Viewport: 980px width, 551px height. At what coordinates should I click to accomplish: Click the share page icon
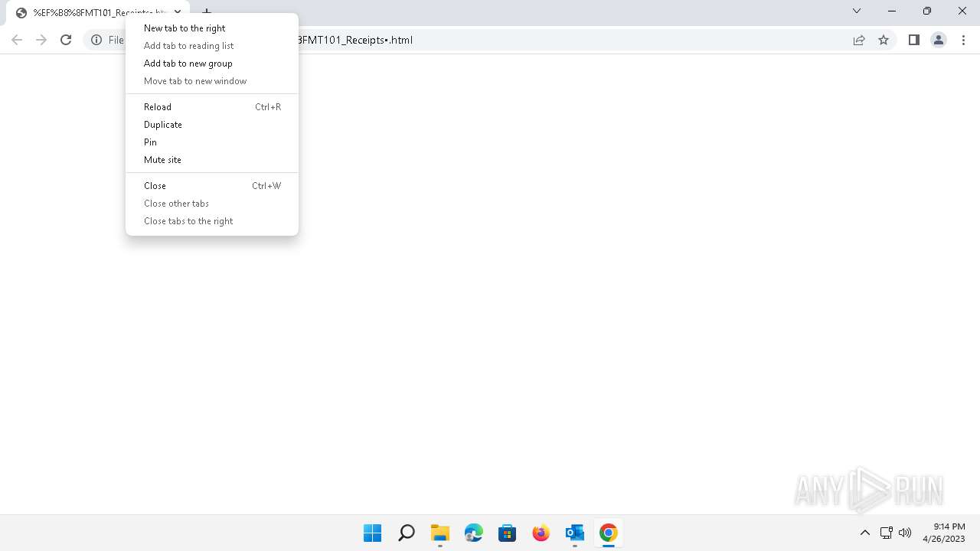(x=859, y=40)
